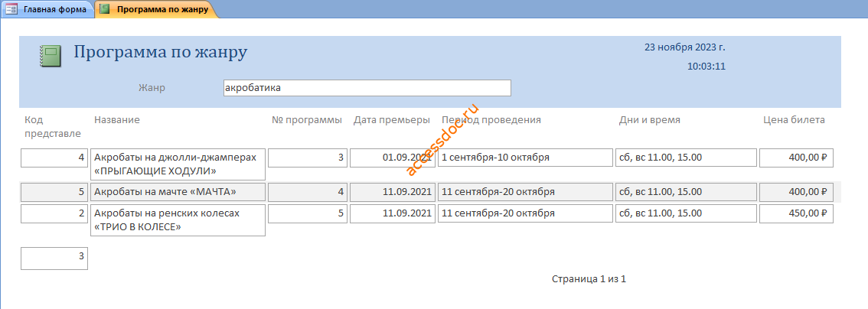This screenshot has width=868, height=309.
Task: Click period cell in ТРИО В КОЛЕСЕ row
Action: click(x=525, y=213)
